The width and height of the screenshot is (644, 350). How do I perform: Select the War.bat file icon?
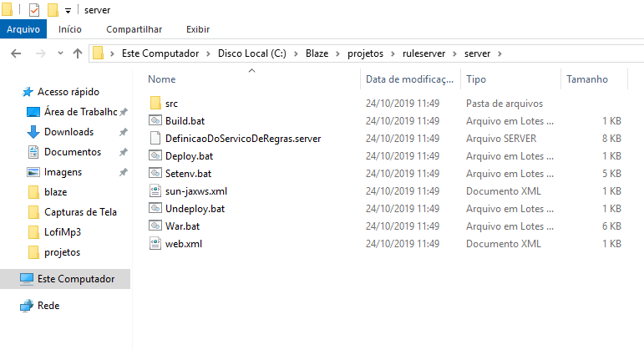[x=155, y=226]
